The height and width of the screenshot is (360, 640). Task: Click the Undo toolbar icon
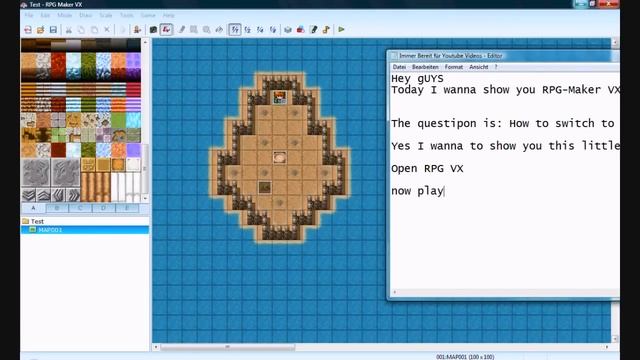coord(122,29)
